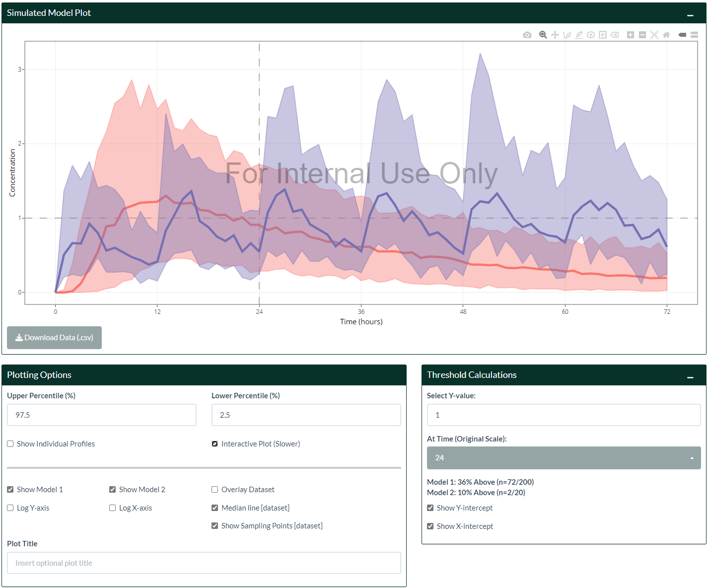Open the At Time (Original Scale) dropdown
This screenshot has width=708, height=588.
tap(564, 458)
